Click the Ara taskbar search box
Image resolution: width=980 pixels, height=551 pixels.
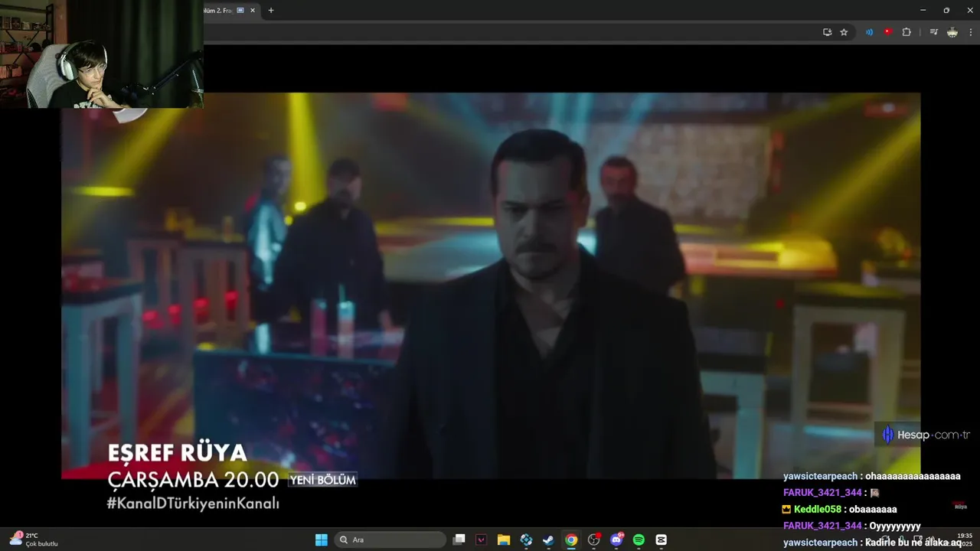(390, 540)
